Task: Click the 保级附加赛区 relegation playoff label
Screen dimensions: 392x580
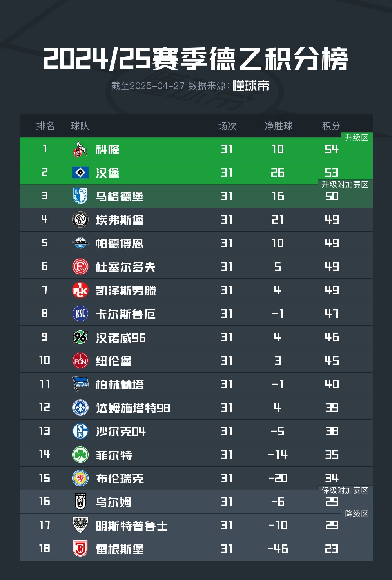Action: coord(345,490)
